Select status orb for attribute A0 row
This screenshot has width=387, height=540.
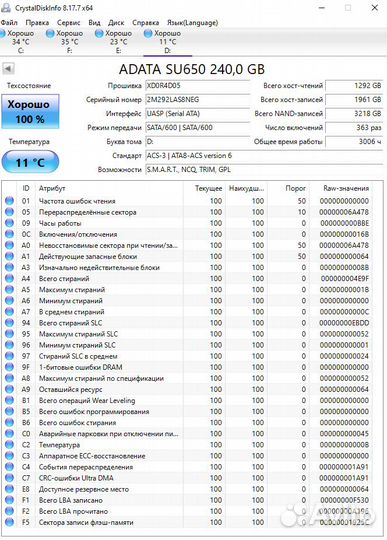point(9,245)
